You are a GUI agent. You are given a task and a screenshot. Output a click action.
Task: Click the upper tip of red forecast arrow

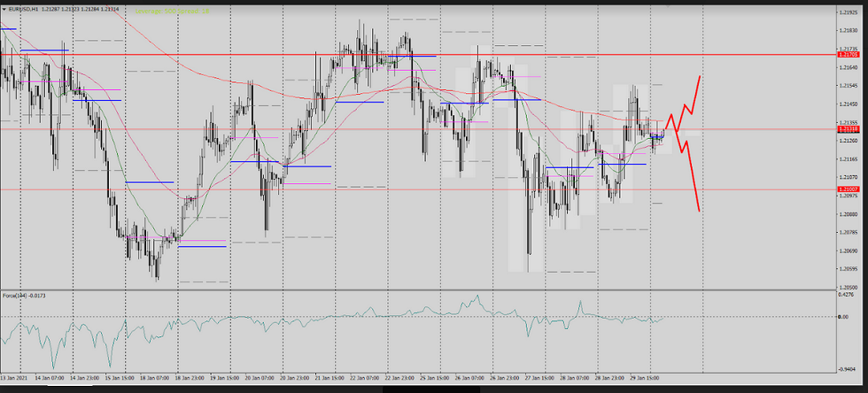coord(701,76)
